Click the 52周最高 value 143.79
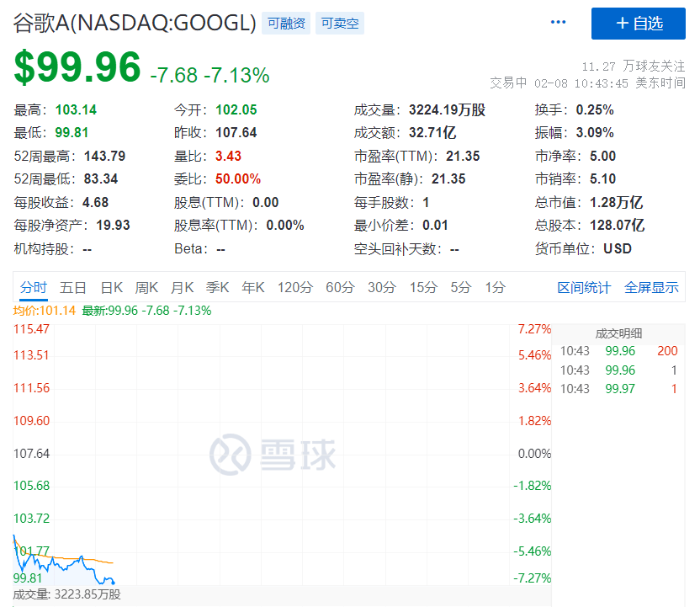The height and width of the screenshot is (607, 700). (105, 156)
